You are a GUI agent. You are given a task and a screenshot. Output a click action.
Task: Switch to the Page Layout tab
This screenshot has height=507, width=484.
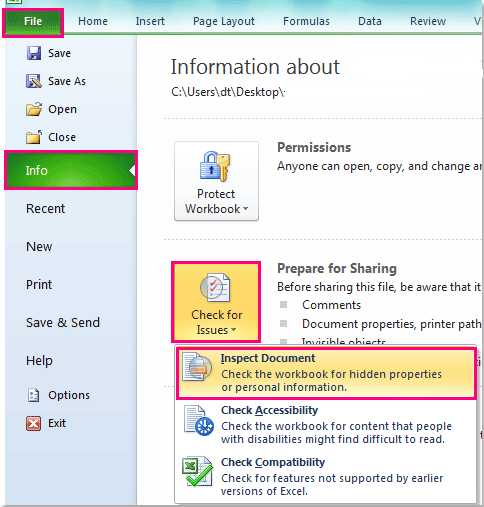tap(224, 22)
